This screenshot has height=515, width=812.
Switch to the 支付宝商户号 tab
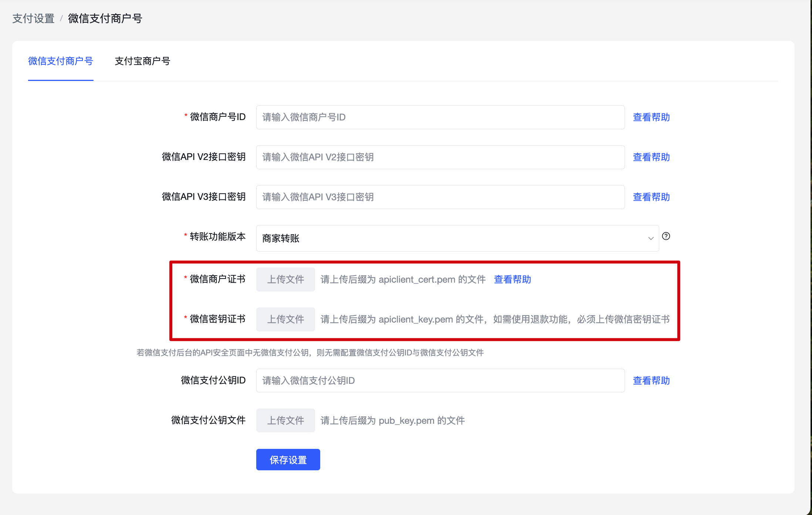[x=142, y=61]
